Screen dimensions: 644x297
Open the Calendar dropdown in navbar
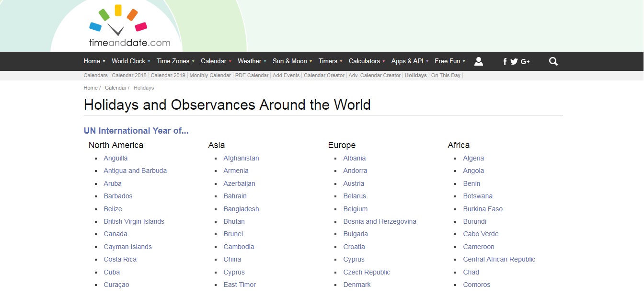coord(216,61)
